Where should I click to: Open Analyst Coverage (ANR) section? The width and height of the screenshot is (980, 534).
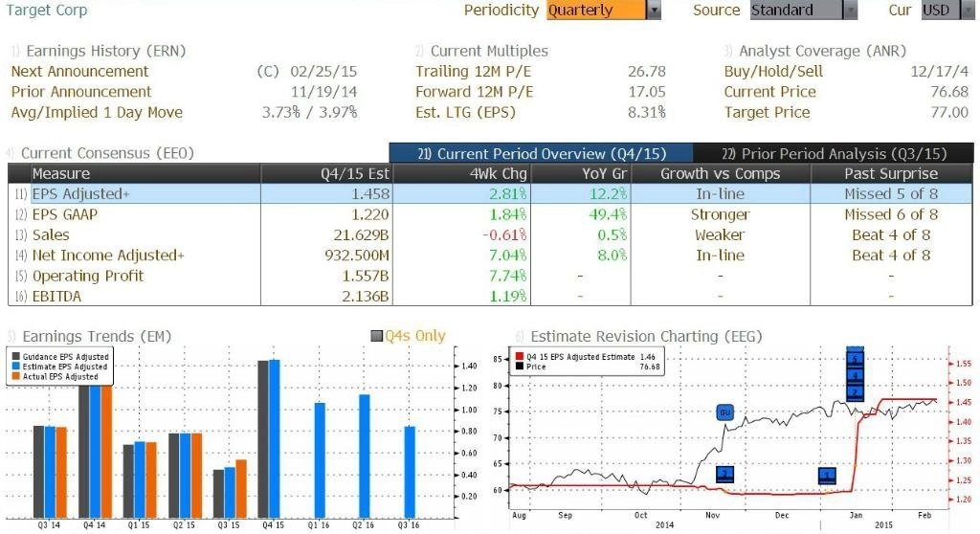pos(822,52)
